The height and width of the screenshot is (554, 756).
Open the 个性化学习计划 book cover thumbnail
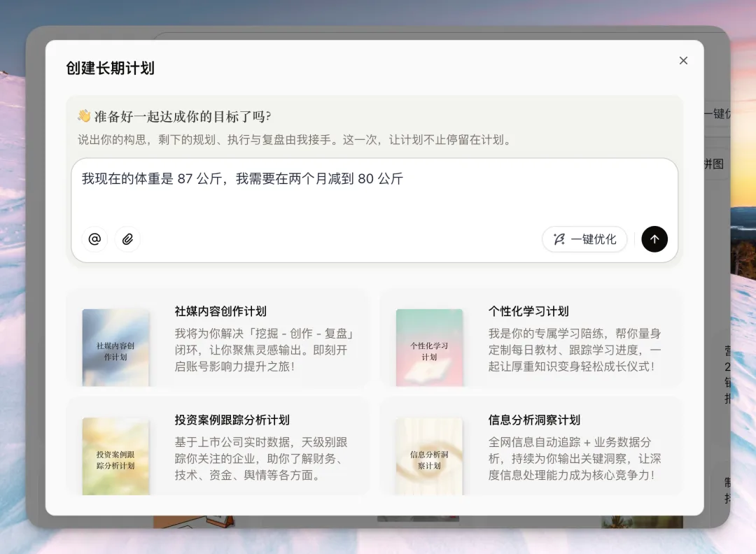coord(429,347)
